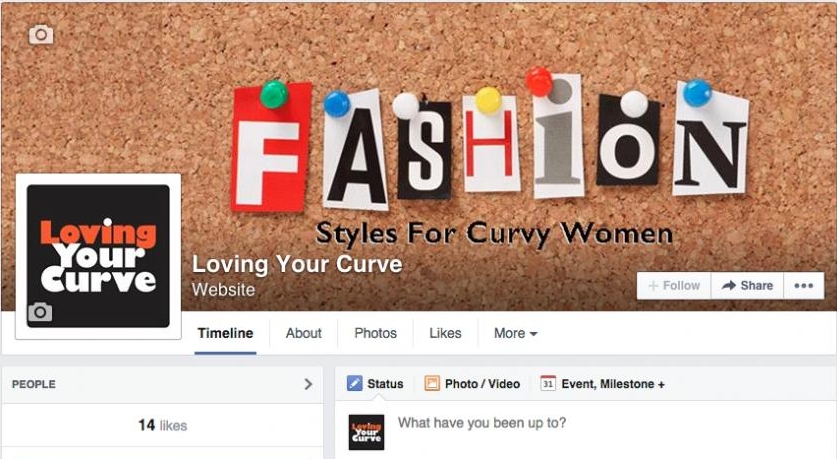This screenshot has height=459, width=837.
Task: Open the three-dots page options menu
Action: click(803, 286)
